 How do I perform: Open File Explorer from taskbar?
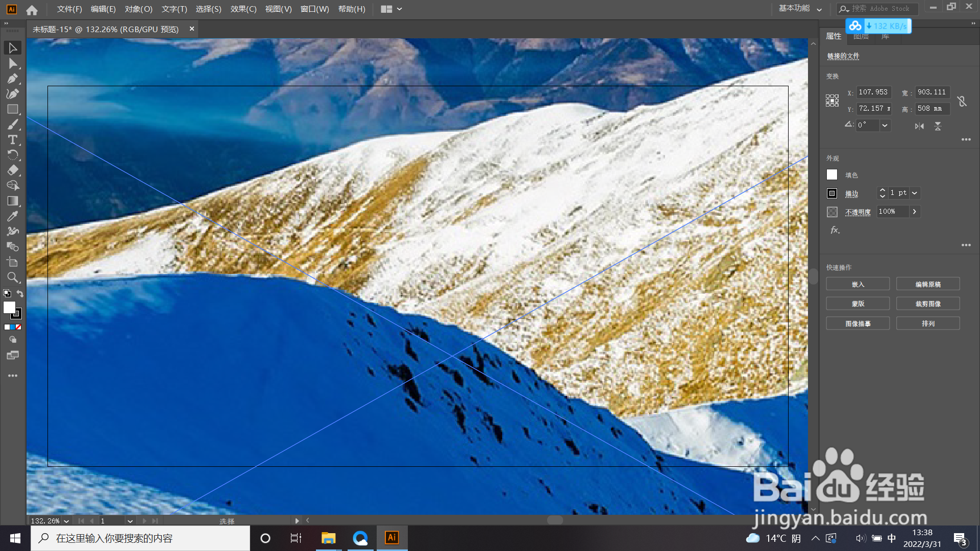coord(328,538)
